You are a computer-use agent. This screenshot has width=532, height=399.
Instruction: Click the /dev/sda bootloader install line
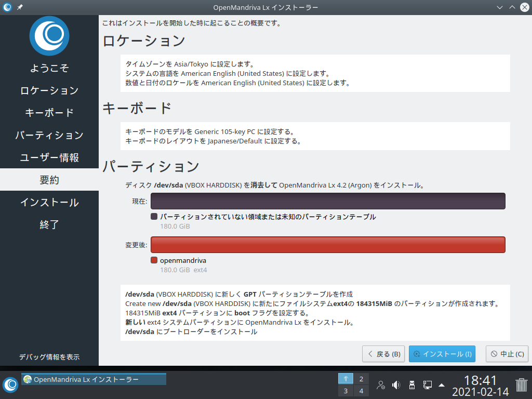[191, 332]
